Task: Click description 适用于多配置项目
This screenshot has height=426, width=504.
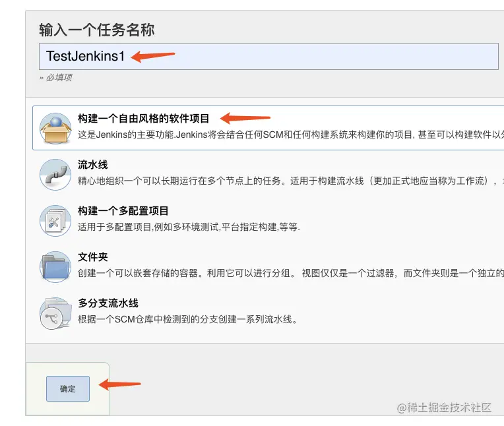Action: tap(189, 227)
